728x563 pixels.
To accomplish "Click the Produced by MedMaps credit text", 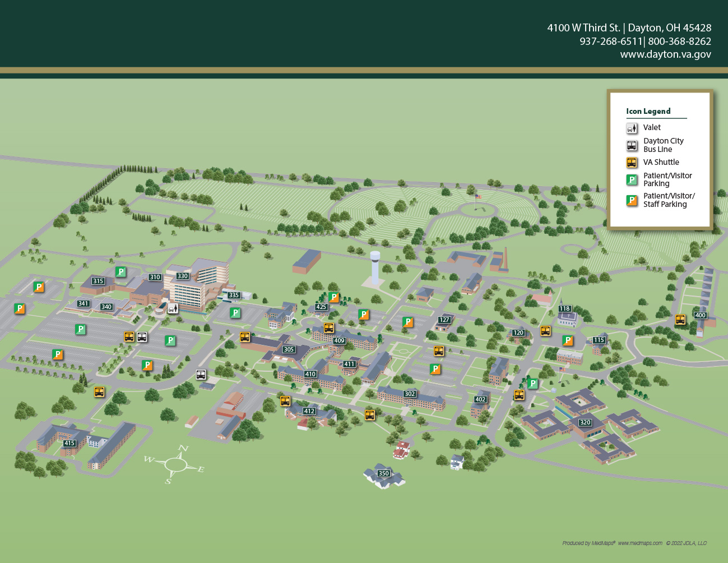I will pos(588,543).
